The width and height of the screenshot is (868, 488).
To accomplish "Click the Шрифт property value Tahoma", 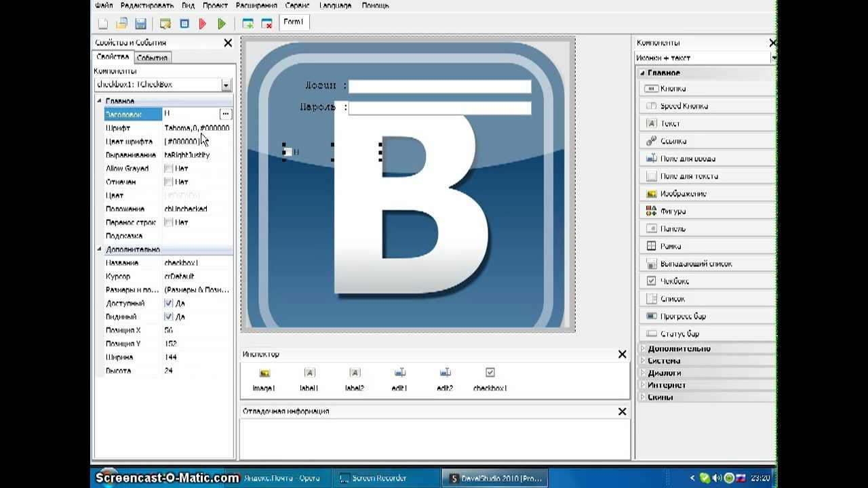I will [197, 127].
